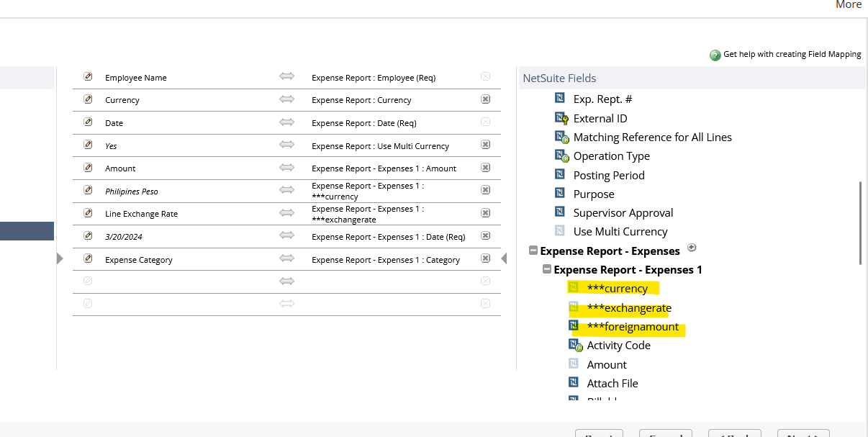Select the Posting Period field
The width and height of the screenshot is (868, 437).
[609, 175]
